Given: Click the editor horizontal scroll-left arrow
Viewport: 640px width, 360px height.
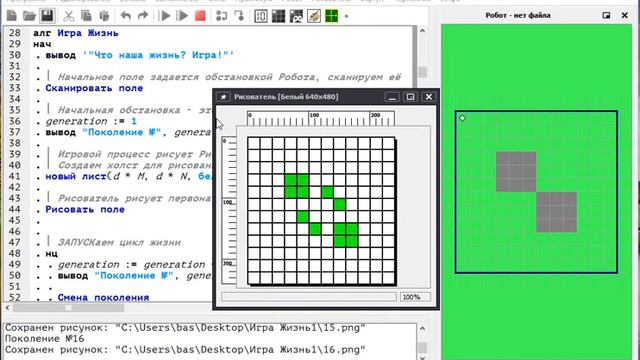Looking at the screenshot, I should pyautogui.click(x=7, y=308).
